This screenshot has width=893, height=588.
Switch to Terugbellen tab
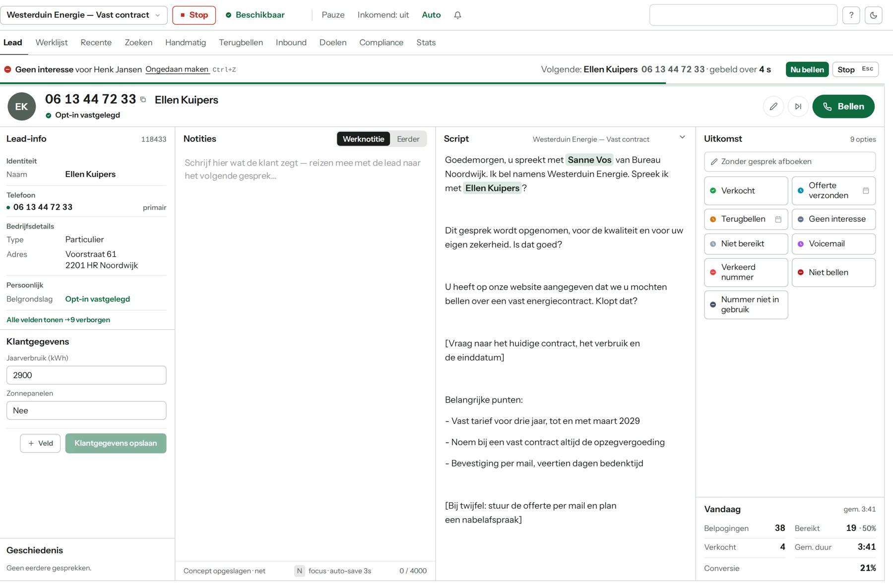241,43
